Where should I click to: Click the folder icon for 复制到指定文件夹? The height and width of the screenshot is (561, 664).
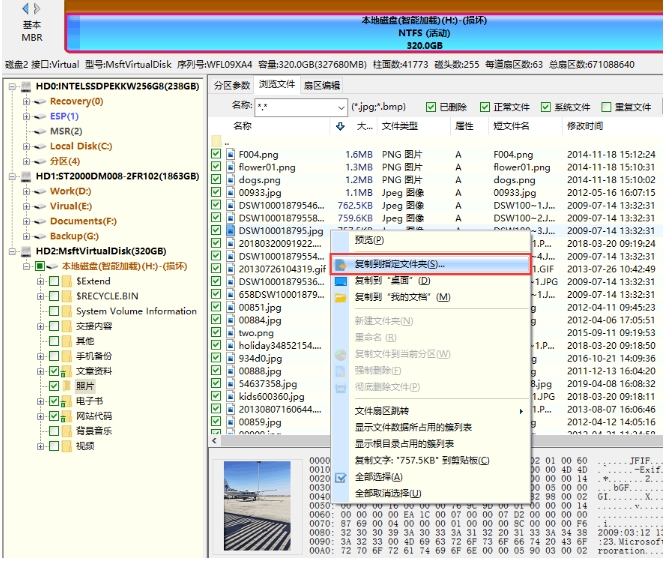coord(341,265)
